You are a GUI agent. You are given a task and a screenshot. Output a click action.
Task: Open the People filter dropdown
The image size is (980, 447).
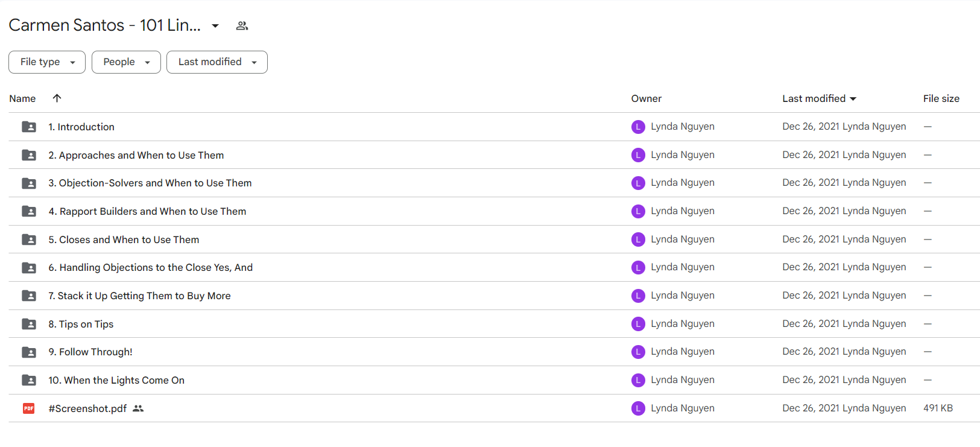[x=126, y=62]
